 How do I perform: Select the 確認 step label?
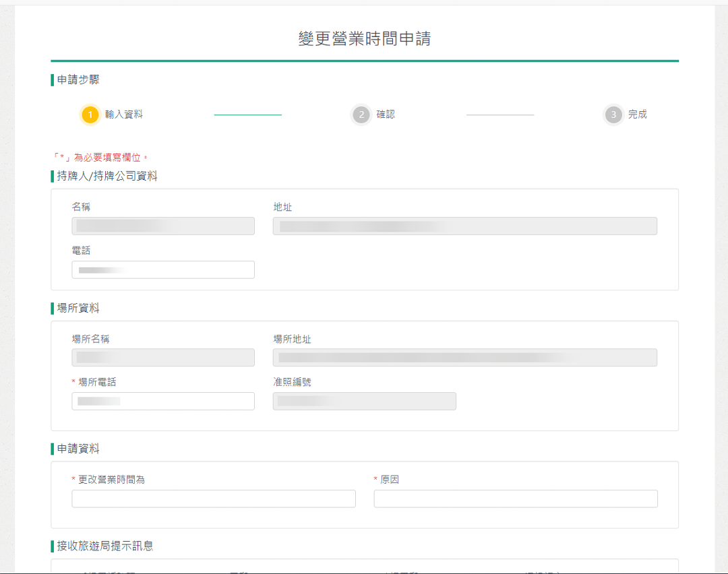click(x=386, y=115)
